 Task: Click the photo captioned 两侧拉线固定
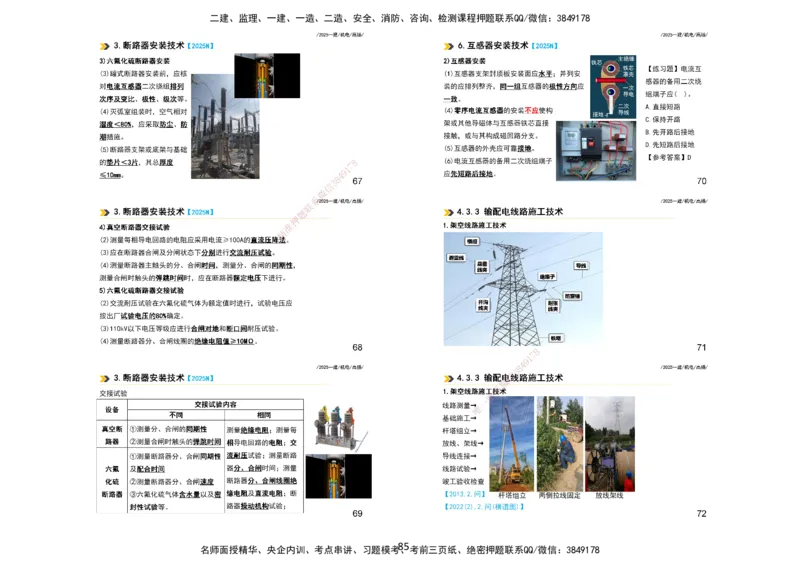[560, 444]
